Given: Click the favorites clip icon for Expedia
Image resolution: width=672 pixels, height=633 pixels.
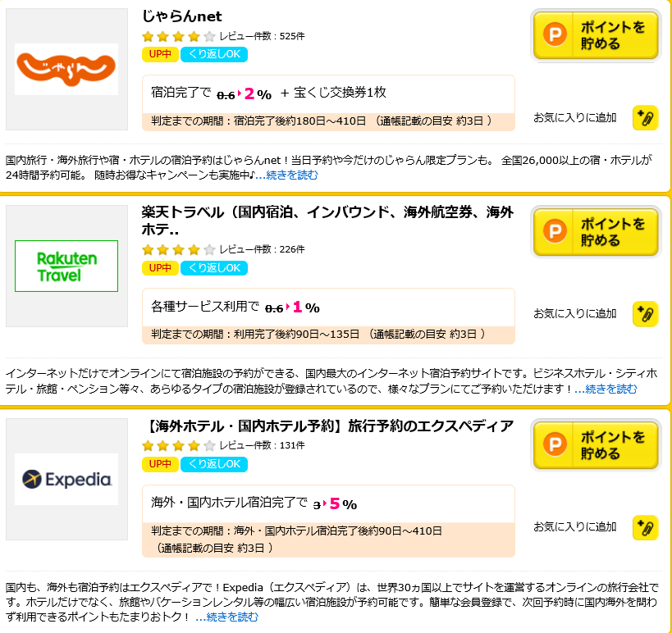Looking at the screenshot, I should 645,527.
